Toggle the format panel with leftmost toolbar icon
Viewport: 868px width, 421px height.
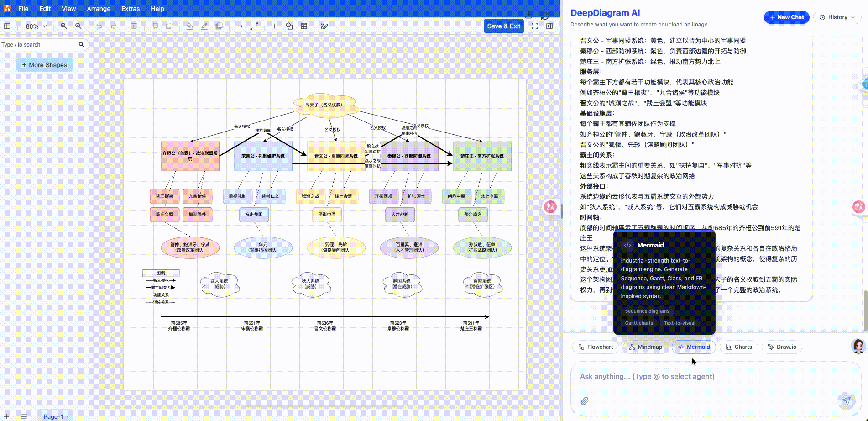click(x=7, y=26)
